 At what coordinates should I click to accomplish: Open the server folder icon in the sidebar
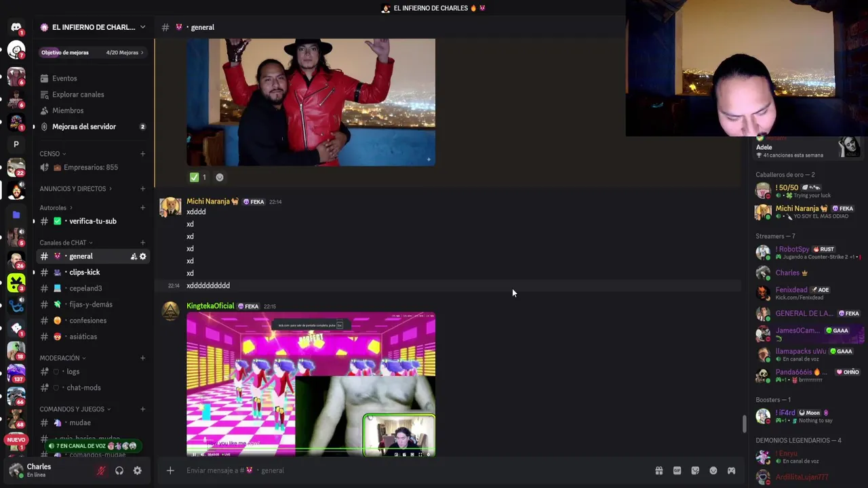(x=16, y=215)
